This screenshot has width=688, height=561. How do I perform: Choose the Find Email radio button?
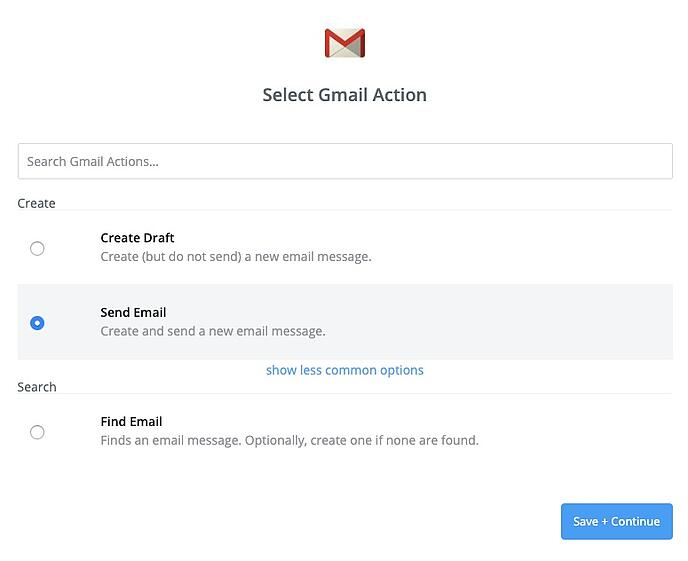pyautogui.click(x=37, y=432)
